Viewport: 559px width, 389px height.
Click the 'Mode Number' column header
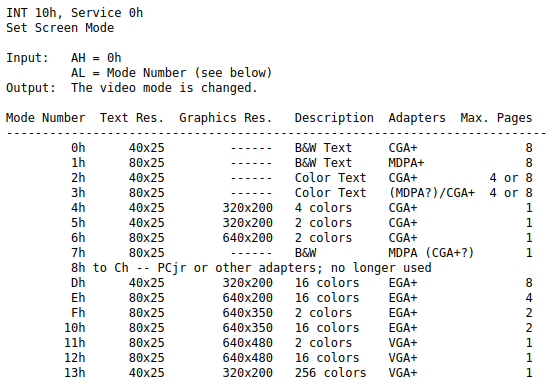46,118
